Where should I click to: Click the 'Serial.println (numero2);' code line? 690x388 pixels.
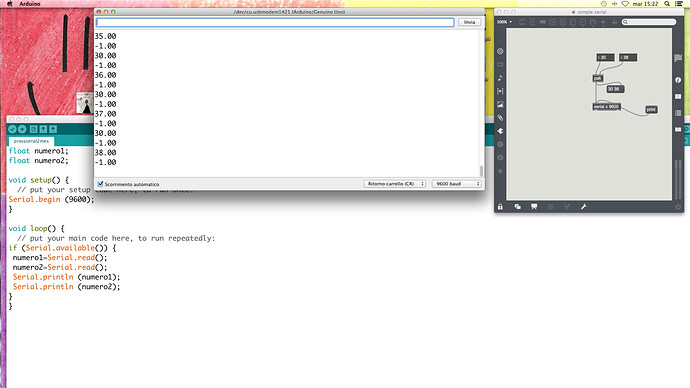66,286
